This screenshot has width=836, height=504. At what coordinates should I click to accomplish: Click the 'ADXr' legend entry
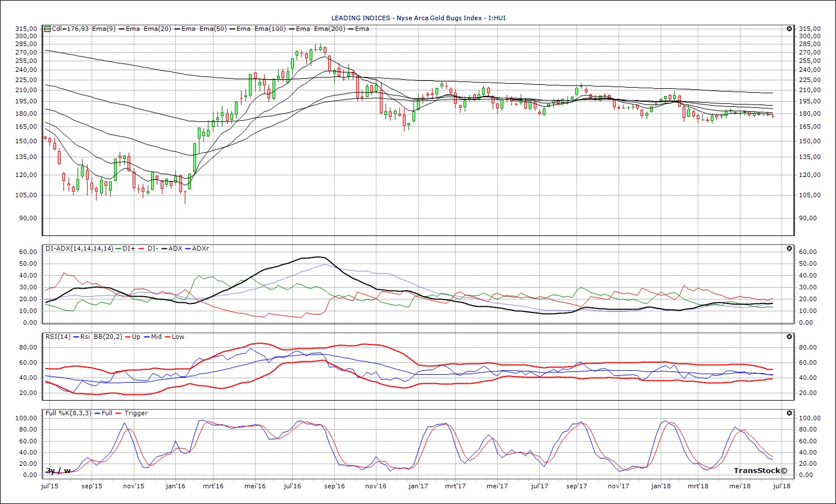coord(201,248)
